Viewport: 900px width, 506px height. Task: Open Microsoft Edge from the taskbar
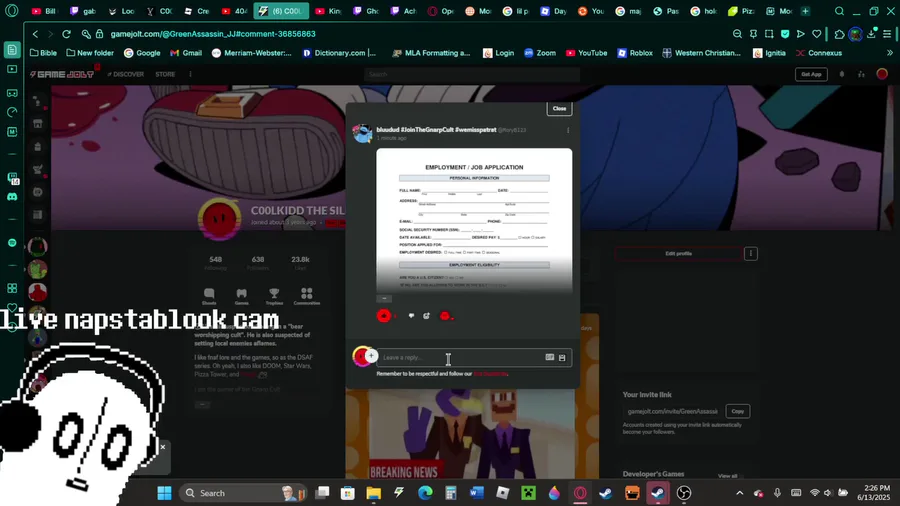coord(425,493)
